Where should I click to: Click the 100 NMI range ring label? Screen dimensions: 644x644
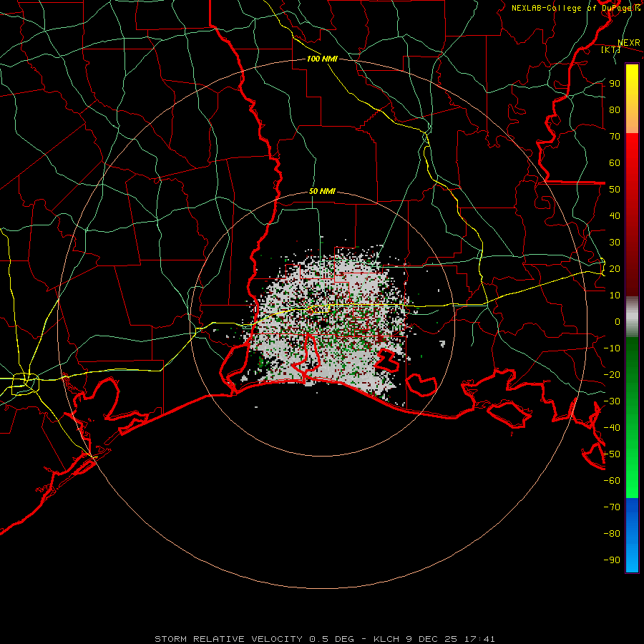pos(322,59)
